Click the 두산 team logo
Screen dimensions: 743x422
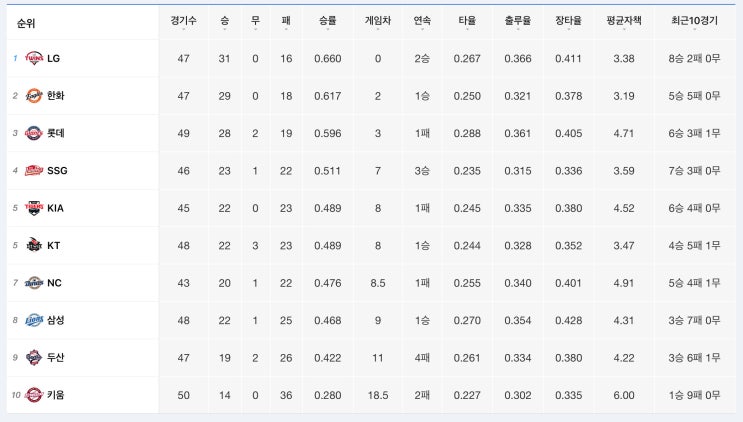[x=34, y=357]
